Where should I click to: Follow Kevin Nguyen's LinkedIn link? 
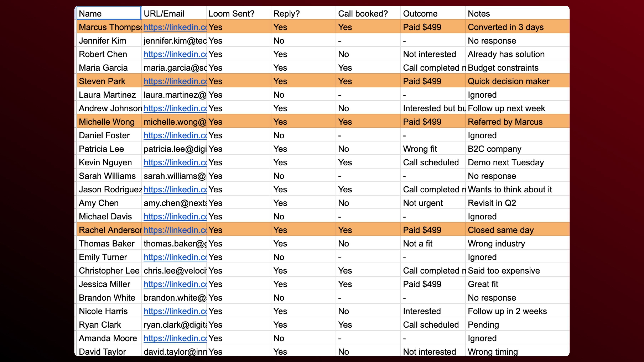pos(175,162)
